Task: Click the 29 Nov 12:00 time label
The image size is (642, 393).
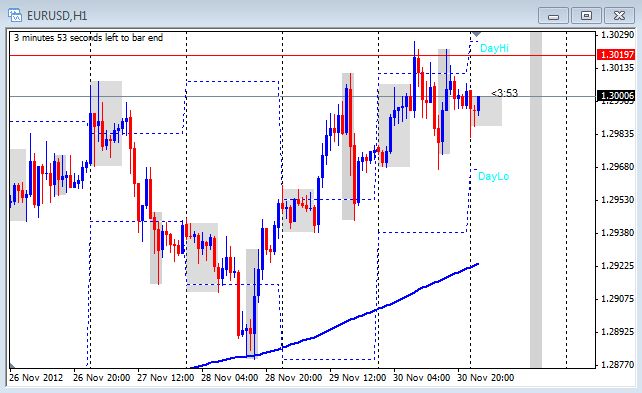Action: tap(357, 377)
